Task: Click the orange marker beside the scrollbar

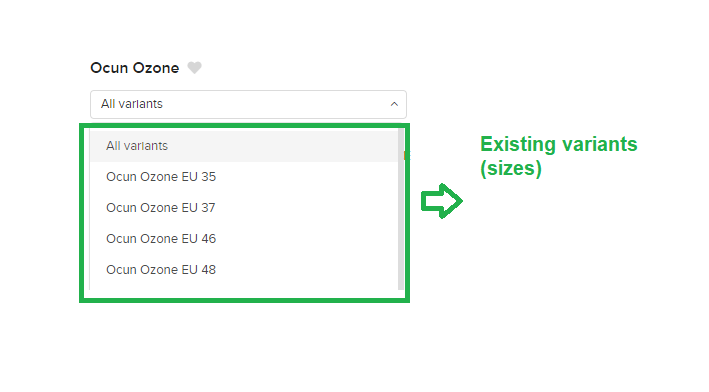Action: tap(405, 156)
